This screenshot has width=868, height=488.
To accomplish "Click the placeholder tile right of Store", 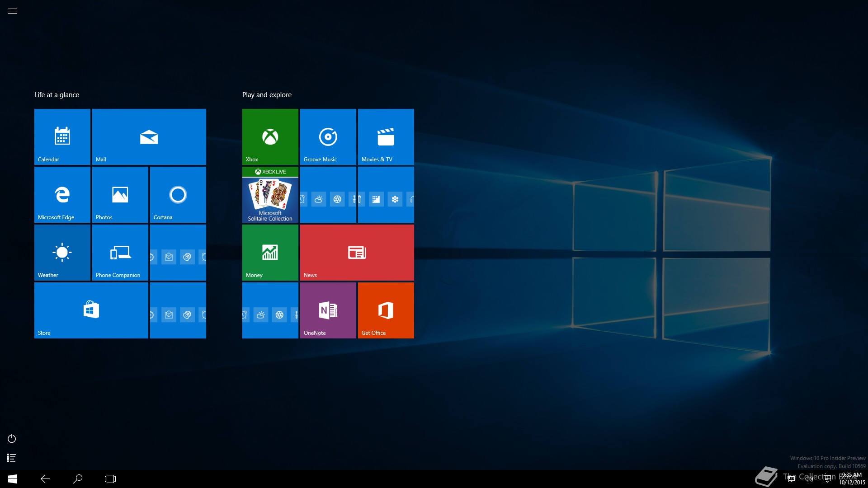I will click(178, 310).
